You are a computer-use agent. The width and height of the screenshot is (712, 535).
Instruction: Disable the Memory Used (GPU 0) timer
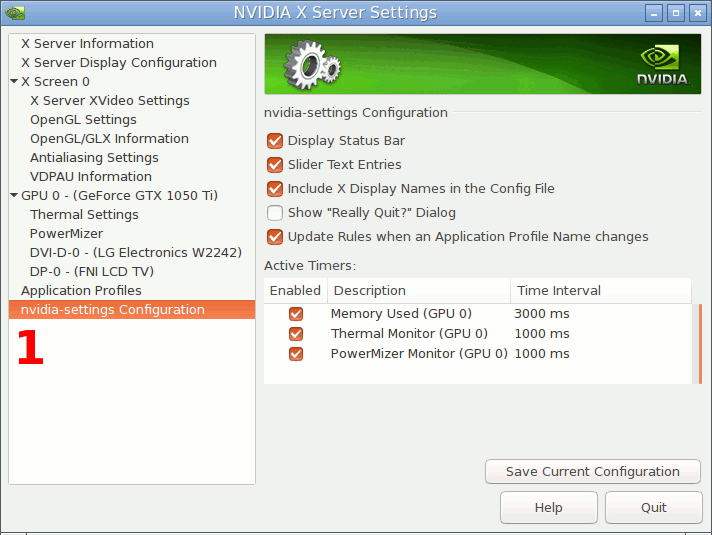pyautogui.click(x=296, y=314)
